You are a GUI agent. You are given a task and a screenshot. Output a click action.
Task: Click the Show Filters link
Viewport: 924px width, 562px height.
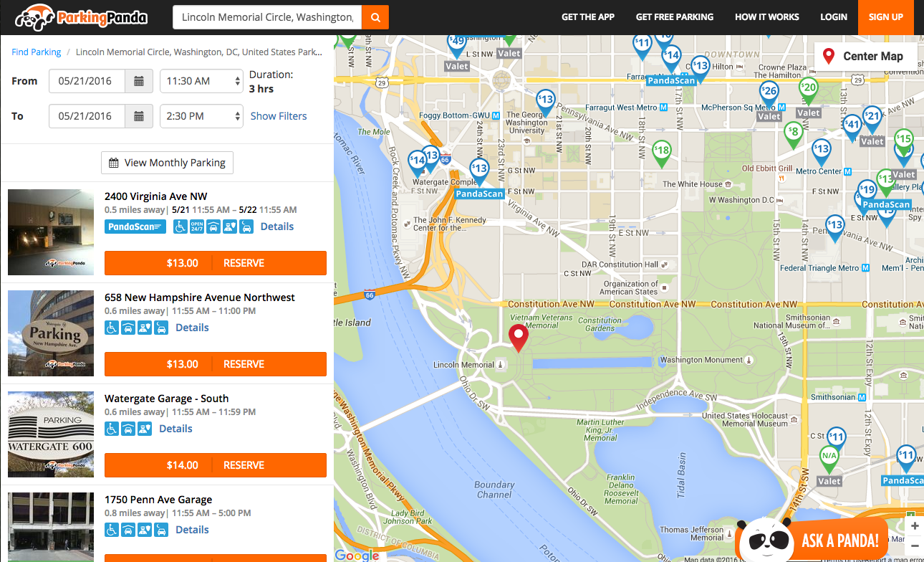click(x=279, y=116)
